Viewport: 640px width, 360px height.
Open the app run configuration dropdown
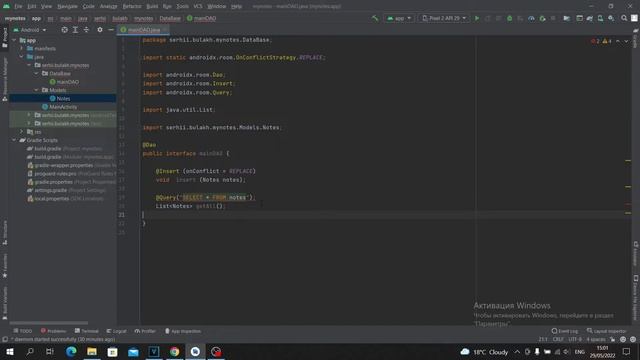pyautogui.click(x=399, y=18)
